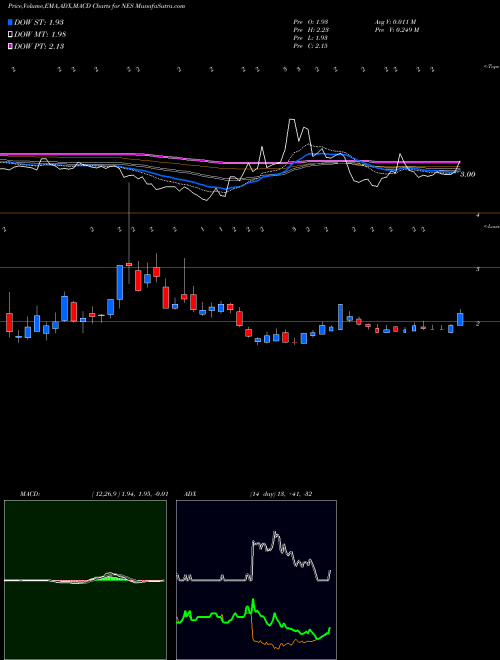Image resolution: width=500 pixels, height=660 pixels.
Task: Click the tall blue candlestick reaching price 3
Action: pos(120,282)
